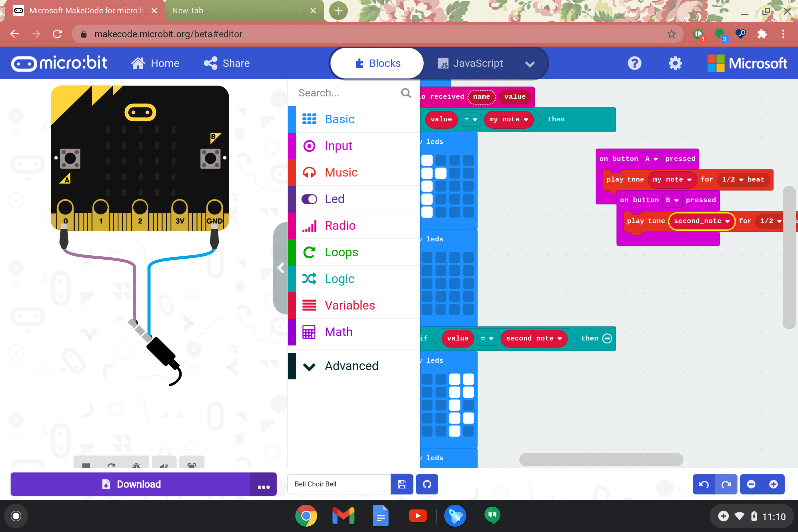
Task: Mute the simulator sound
Action: [164, 466]
